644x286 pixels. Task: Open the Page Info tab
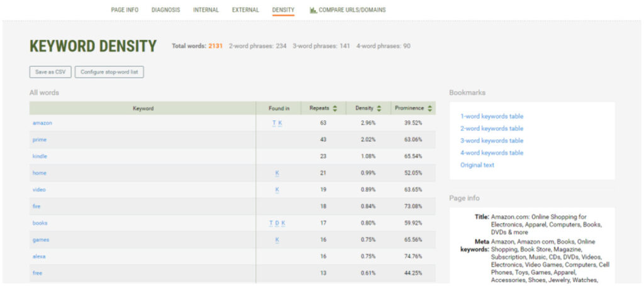coord(125,10)
